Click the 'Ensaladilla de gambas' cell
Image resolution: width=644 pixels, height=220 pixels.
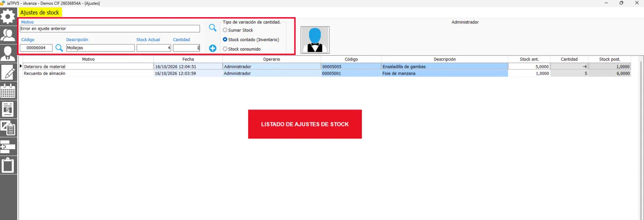tap(445, 66)
